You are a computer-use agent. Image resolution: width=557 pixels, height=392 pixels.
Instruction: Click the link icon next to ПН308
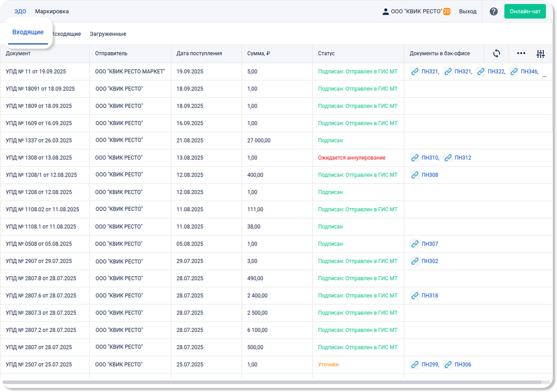pyautogui.click(x=415, y=175)
